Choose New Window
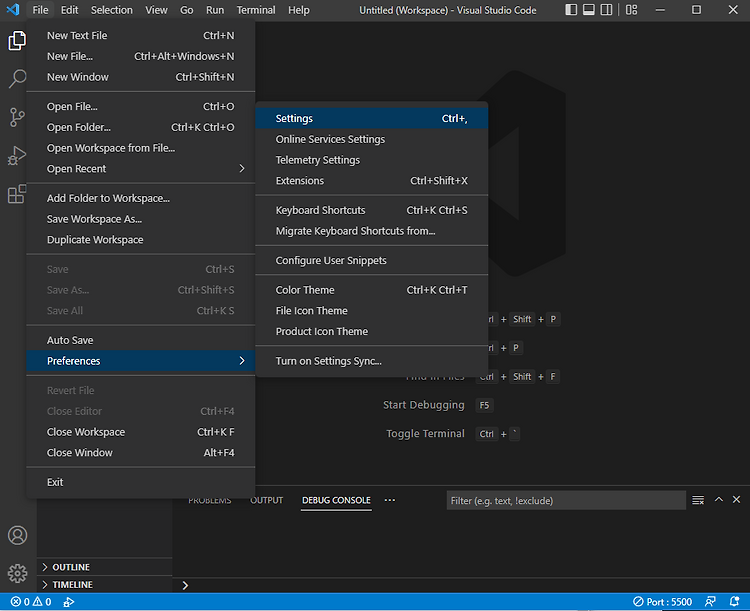Viewport: 750px width, 611px height. (141, 77)
